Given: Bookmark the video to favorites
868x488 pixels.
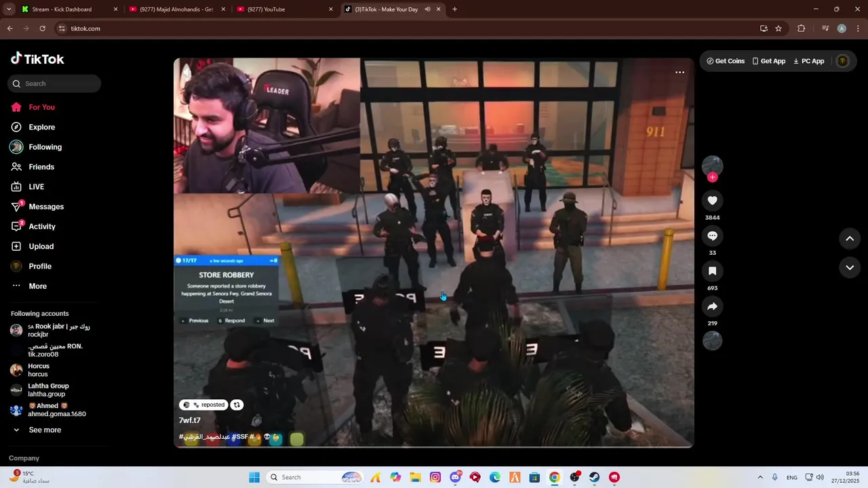Looking at the screenshot, I should tap(712, 271).
